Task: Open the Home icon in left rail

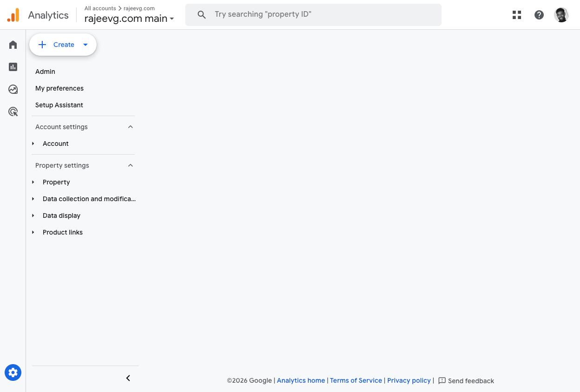Action: [x=13, y=45]
